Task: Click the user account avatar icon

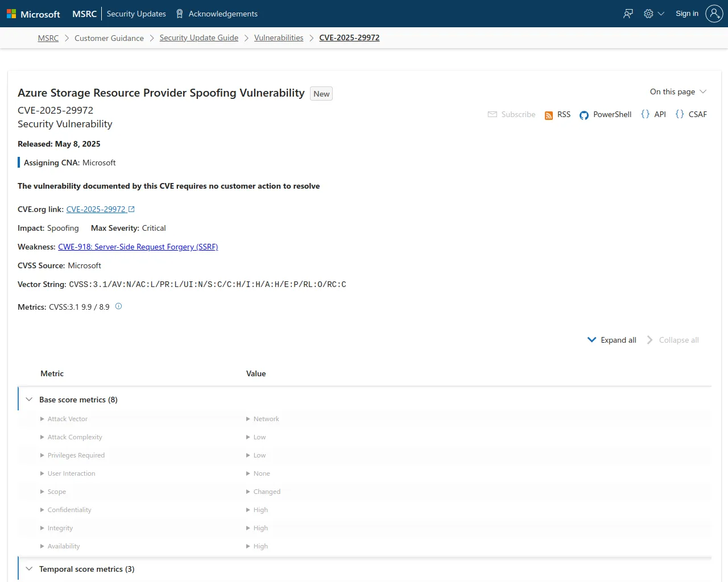Action: [x=714, y=14]
